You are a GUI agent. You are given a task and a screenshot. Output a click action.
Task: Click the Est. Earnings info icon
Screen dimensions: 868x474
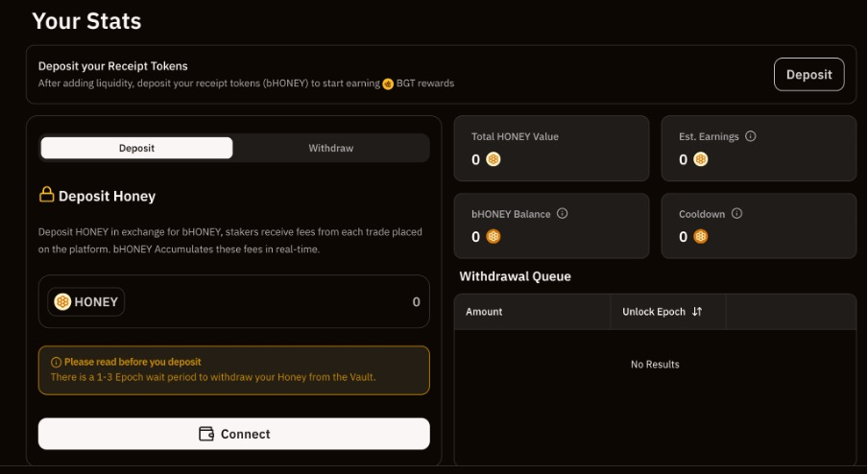[751, 136]
